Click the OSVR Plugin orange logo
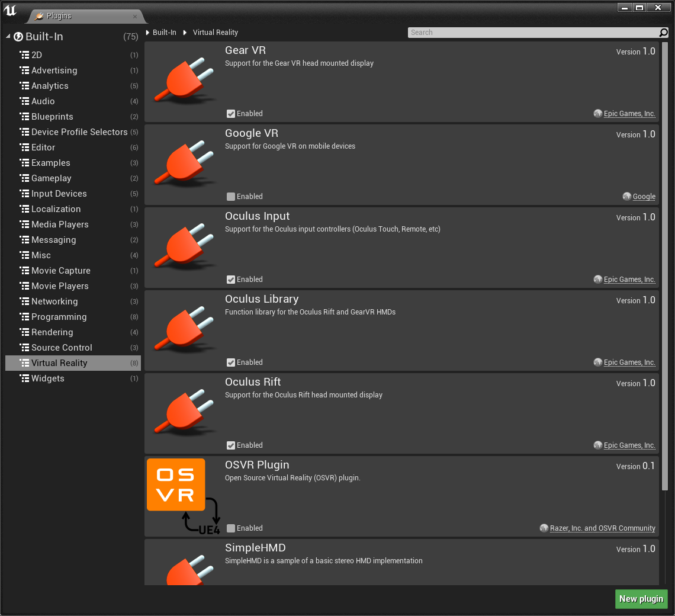Screen dimensions: 675x616 [176, 485]
